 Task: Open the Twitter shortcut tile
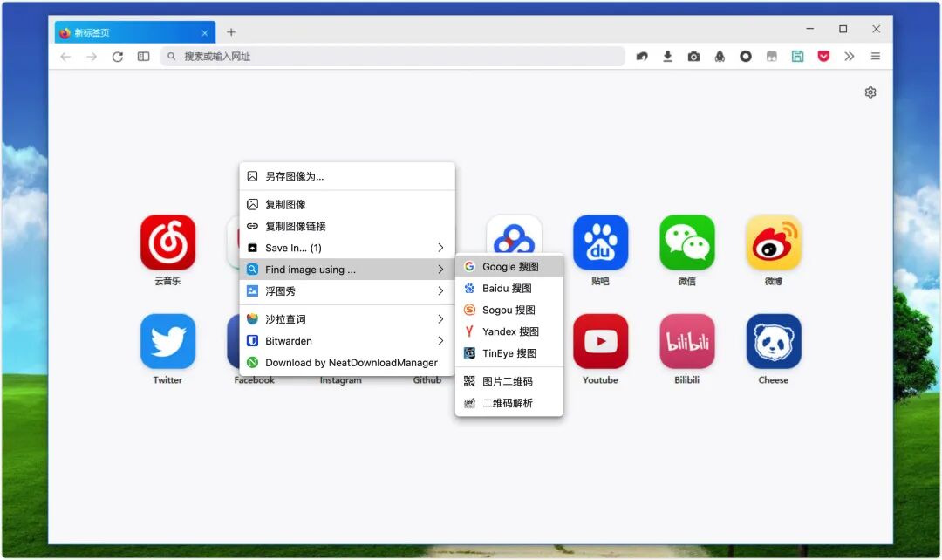(x=167, y=341)
